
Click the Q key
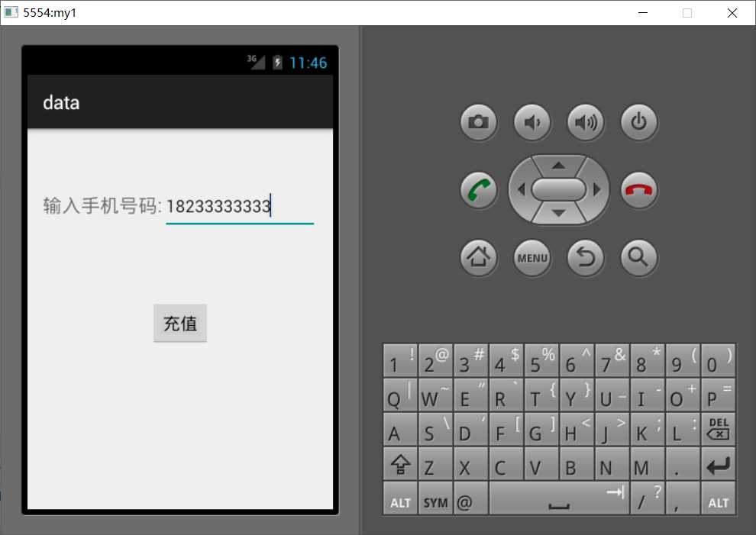pyautogui.click(x=400, y=395)
